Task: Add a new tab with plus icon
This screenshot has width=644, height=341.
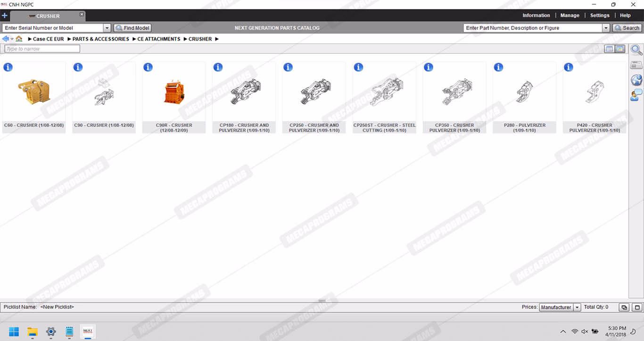Action: click(5, 16)
